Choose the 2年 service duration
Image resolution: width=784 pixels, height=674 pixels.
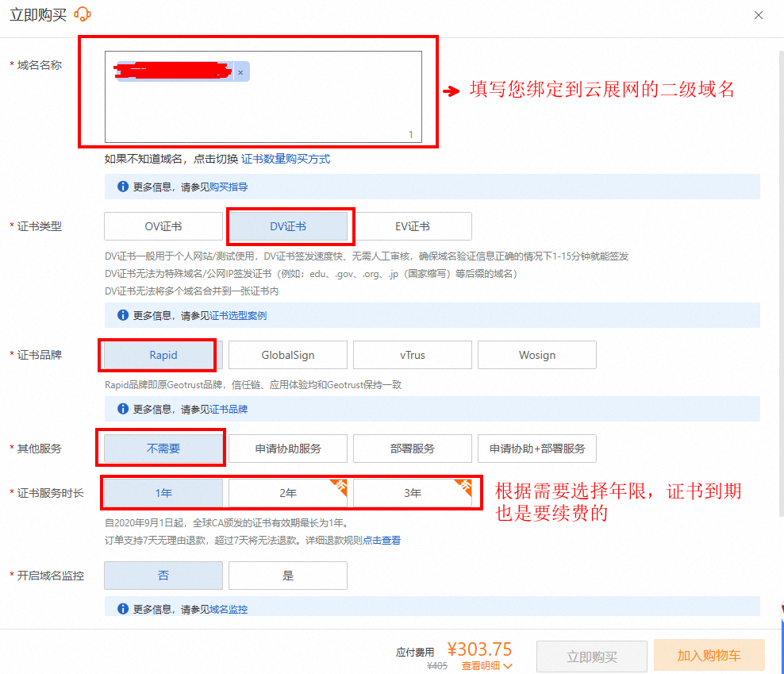click(288, 493)
